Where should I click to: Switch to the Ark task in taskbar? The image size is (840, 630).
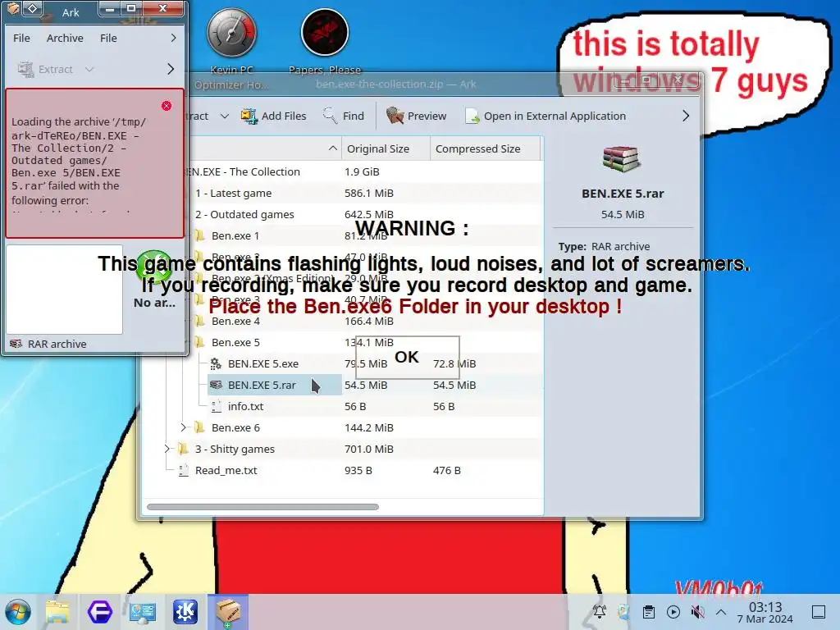[x=228, y=612]
